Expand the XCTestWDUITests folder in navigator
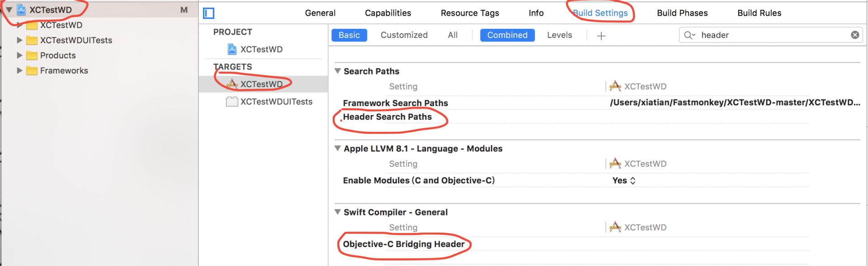 (19, 40)
